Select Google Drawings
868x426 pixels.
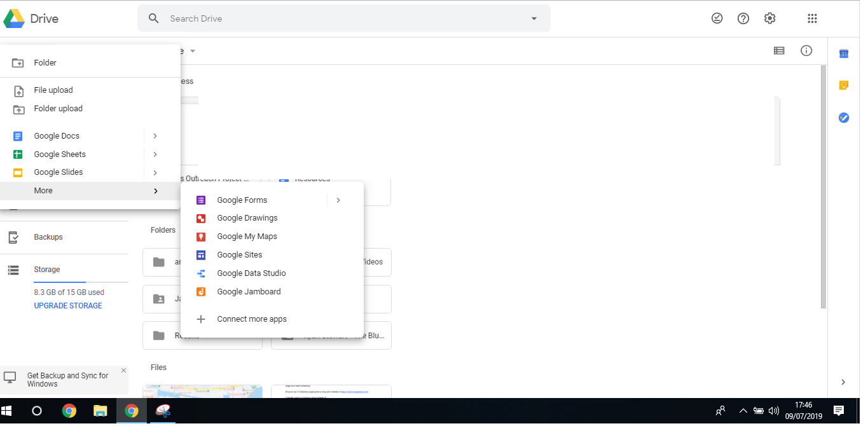272,218
